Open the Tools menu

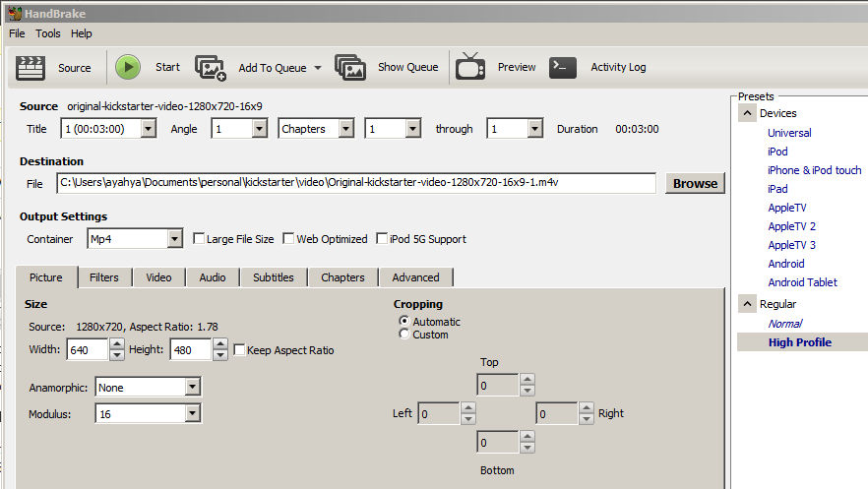tap(48, 33)
